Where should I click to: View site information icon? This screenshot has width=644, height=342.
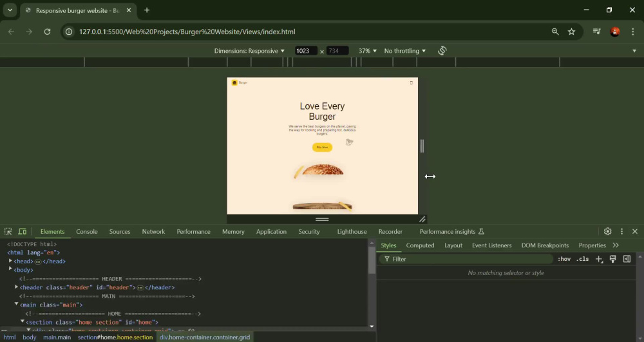point(70,32)
